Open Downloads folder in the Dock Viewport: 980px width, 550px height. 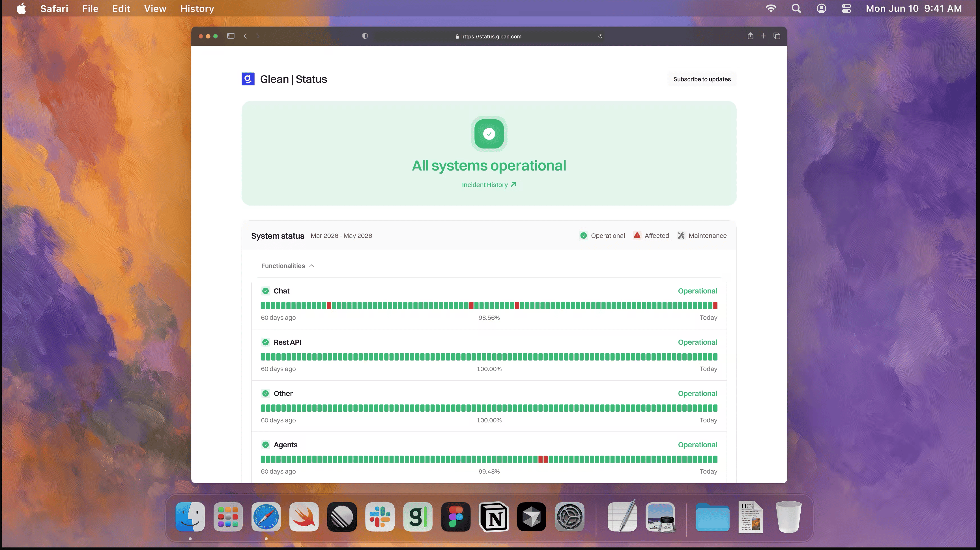coord(713,517)
